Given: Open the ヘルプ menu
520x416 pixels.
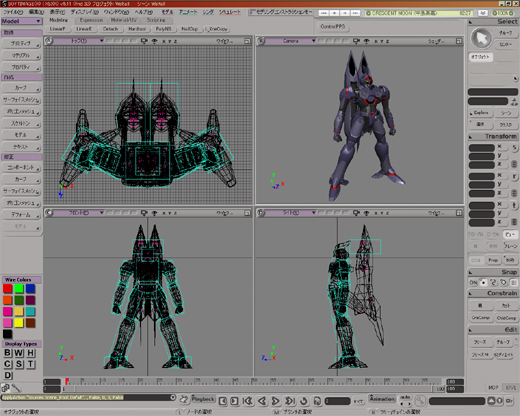Looking at the screenshot, I should coord(144,12).
